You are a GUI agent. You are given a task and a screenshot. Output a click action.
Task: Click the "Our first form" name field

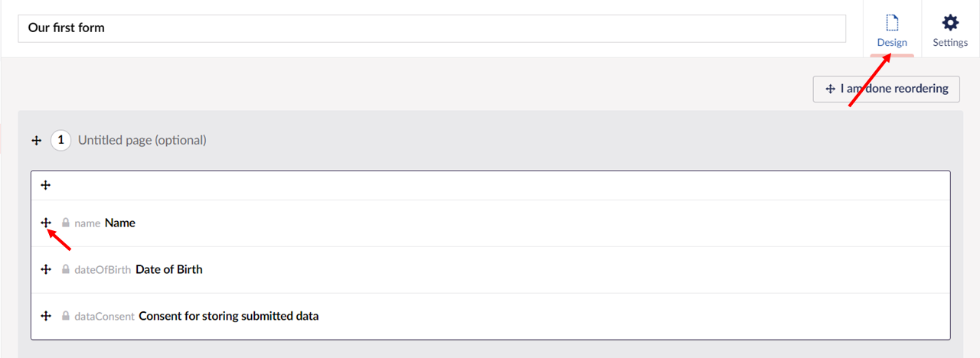(x=432, y=28)
